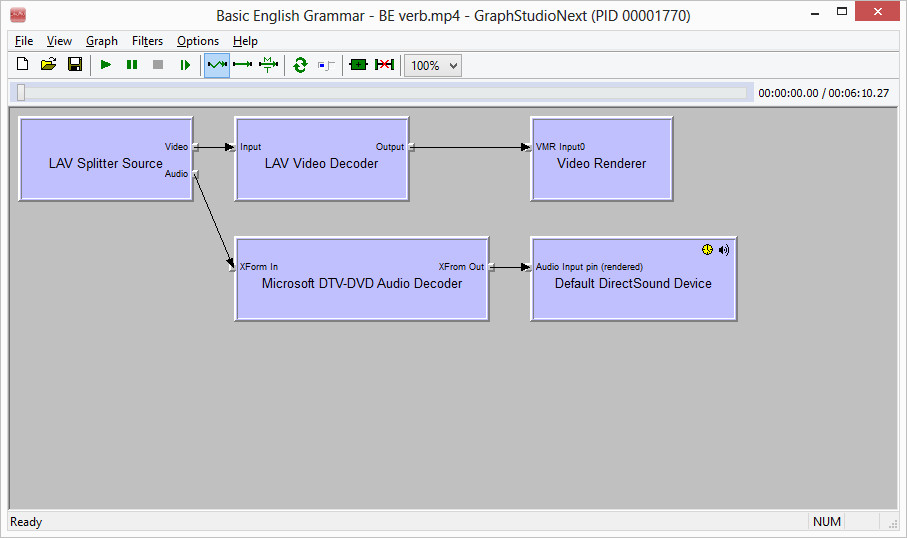Open the View menu

59,41
